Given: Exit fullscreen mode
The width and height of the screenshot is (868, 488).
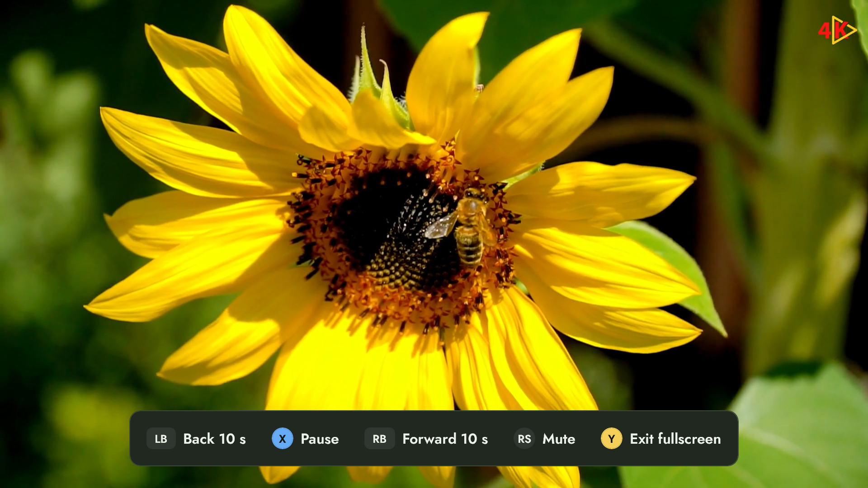Looking at the screenshot, I should click(675, 439).
